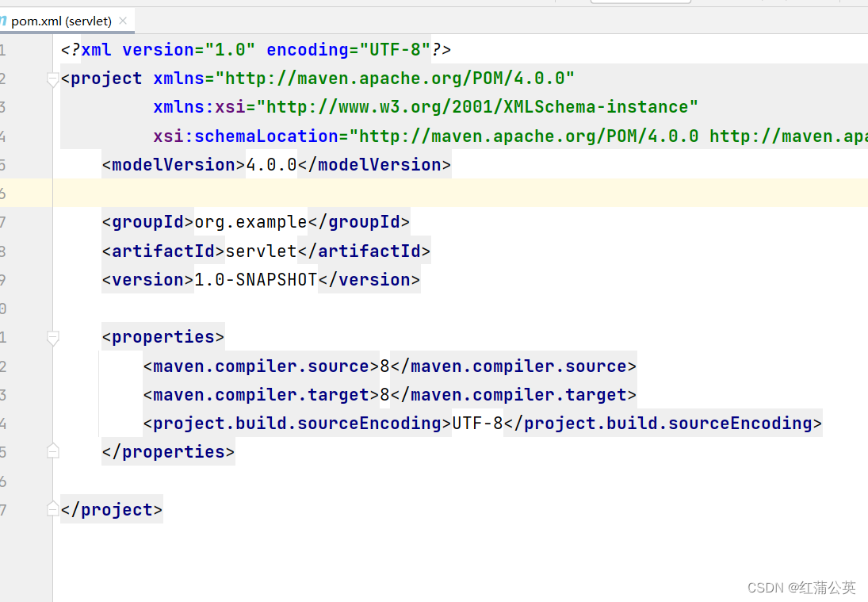This screenshot has height=602, width=868.
Task: Click the closing </properties> tag
Action: (x=168, y=452)
